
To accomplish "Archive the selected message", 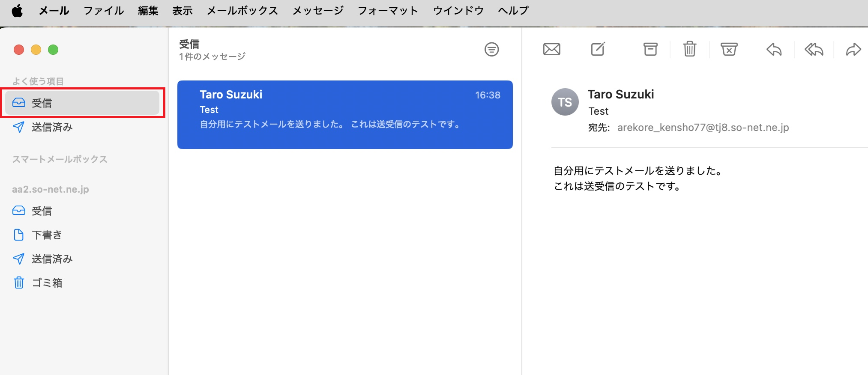I will 650,49.
